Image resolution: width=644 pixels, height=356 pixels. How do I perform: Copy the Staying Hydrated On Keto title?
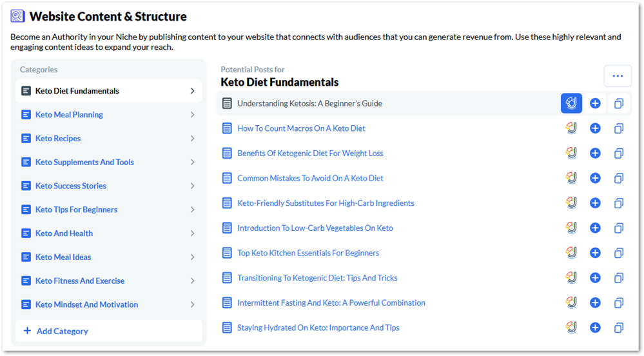pyautogui.click(x=619, y=328)
